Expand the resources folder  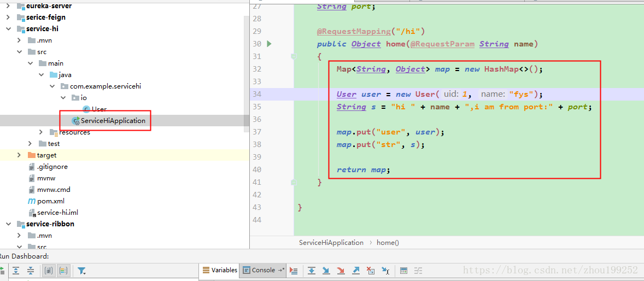[41, 132]
